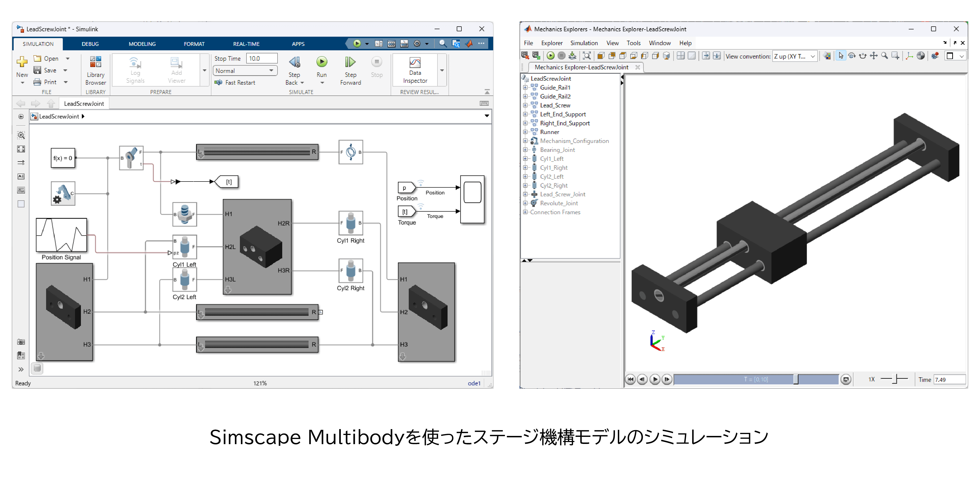Open the Data Inspector
980x490 pixels.
pyautogui.click(x=415, y=70)
